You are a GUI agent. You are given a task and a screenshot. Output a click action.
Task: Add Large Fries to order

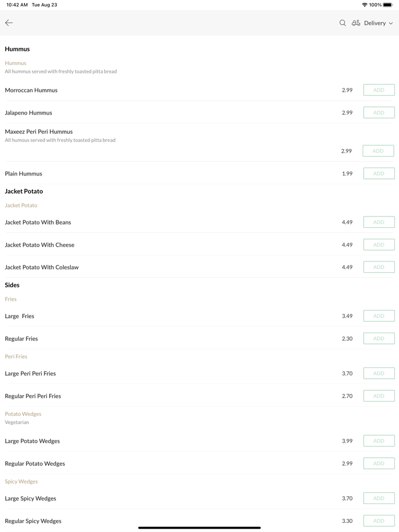coord(378,316)
